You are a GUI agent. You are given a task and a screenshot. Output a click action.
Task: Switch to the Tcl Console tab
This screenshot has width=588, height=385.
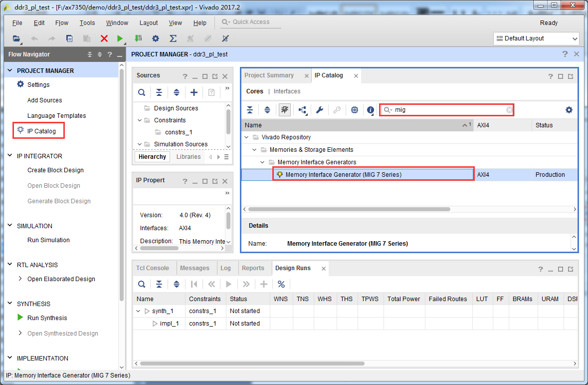click(x=152, y=268)
